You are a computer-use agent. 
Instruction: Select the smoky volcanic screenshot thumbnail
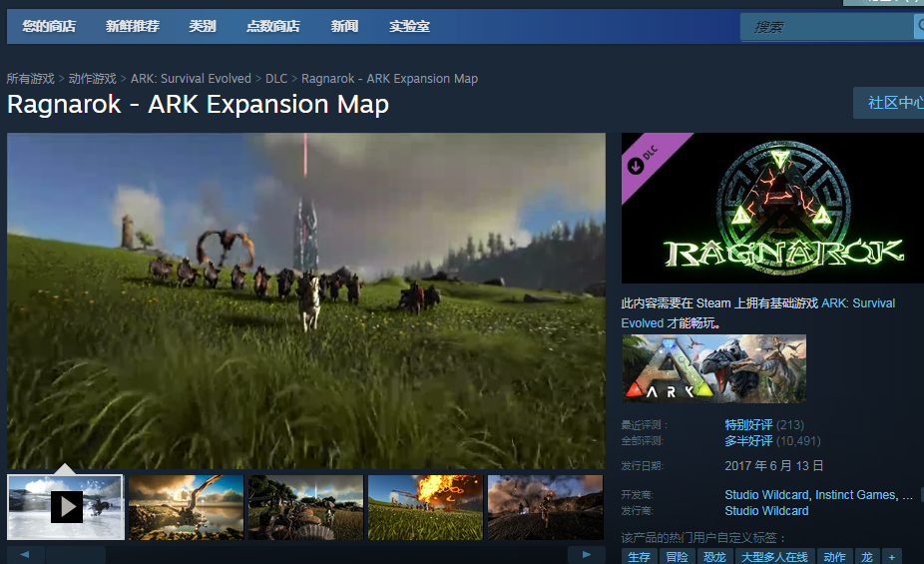(x=546, y=507)
